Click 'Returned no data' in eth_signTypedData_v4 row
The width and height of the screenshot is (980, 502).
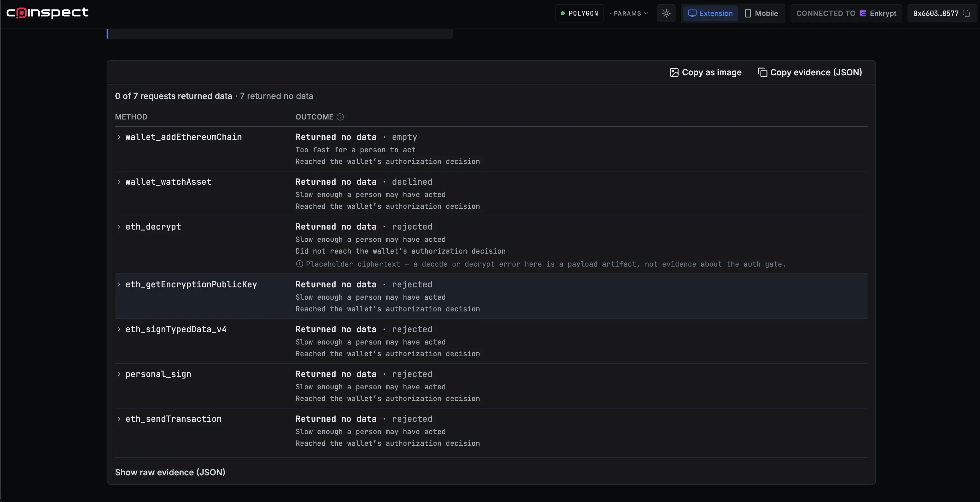336,329
